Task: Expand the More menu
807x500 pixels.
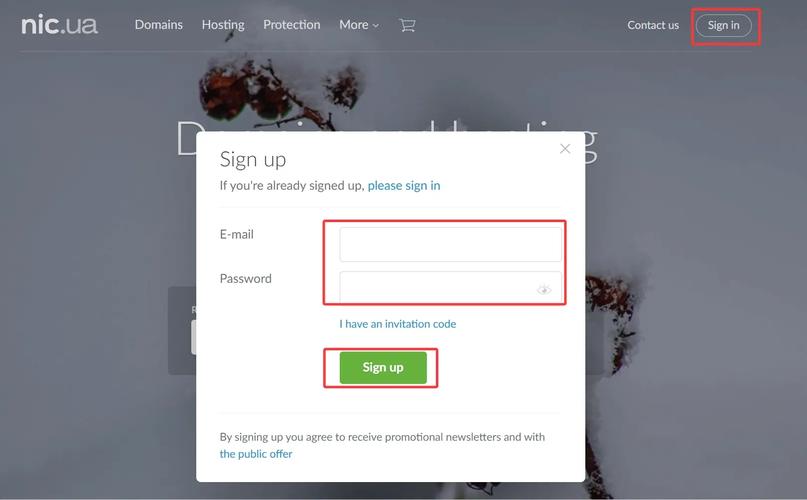Action: tap(359, 25)
